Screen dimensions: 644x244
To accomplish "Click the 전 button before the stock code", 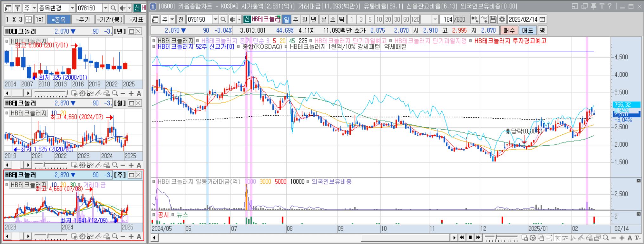I will pos(181,20).
